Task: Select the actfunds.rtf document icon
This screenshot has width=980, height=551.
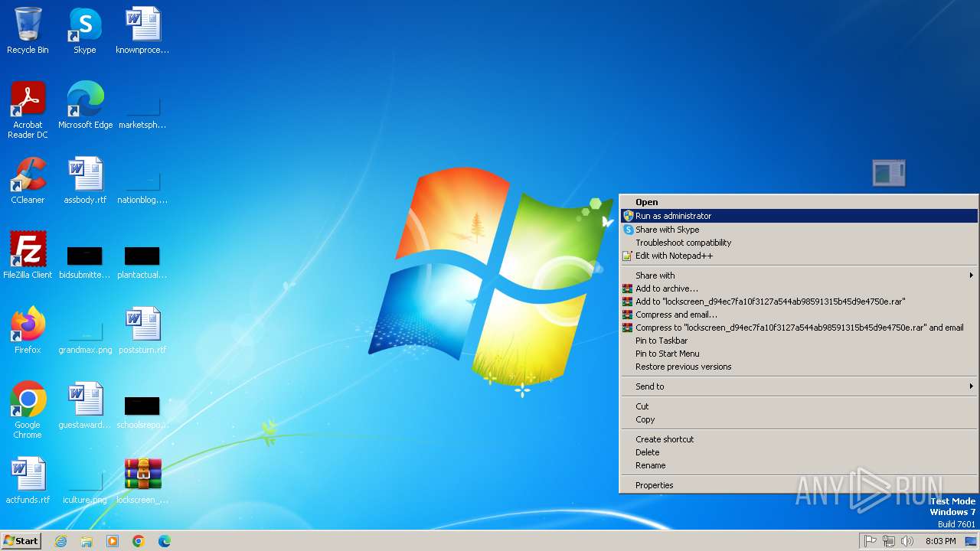Action: (x=28, y=480)
